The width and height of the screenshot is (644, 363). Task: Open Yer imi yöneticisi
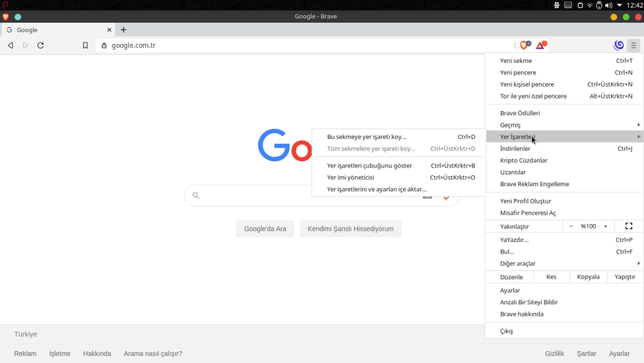point(399,178)
